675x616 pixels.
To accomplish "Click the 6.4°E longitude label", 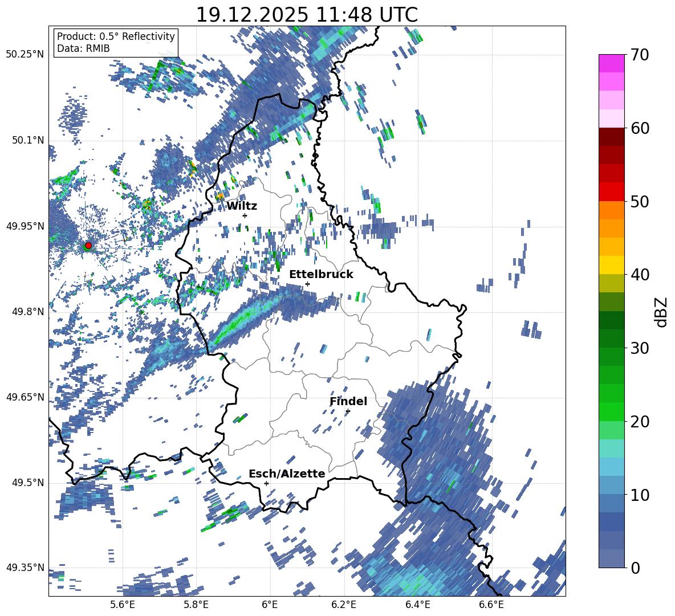I will pos(417,605).
